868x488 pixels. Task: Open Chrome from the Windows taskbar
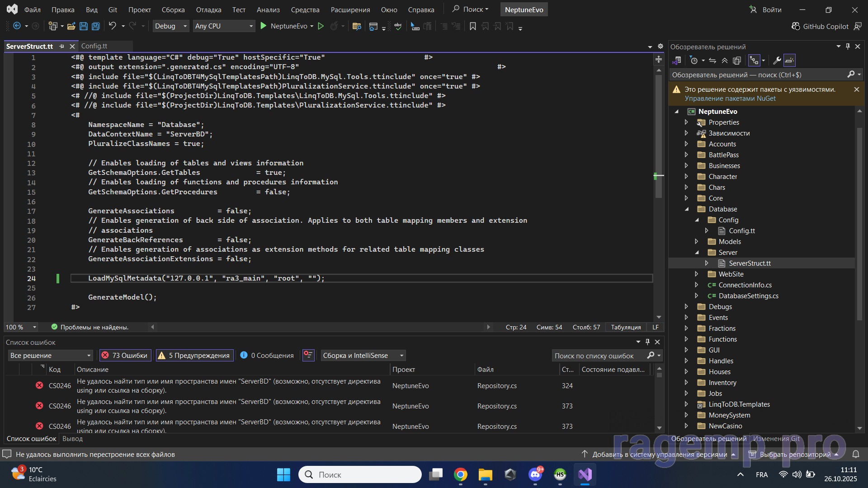461,474
